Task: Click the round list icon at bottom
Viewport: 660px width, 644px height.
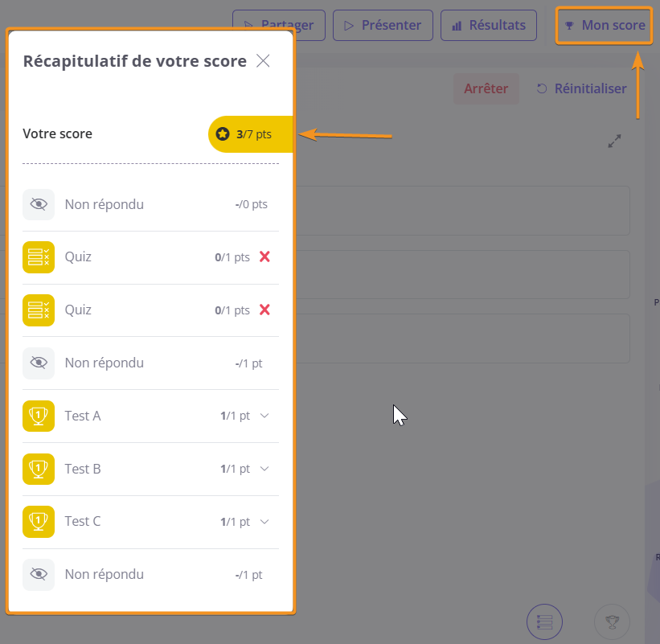Action: 544,621
